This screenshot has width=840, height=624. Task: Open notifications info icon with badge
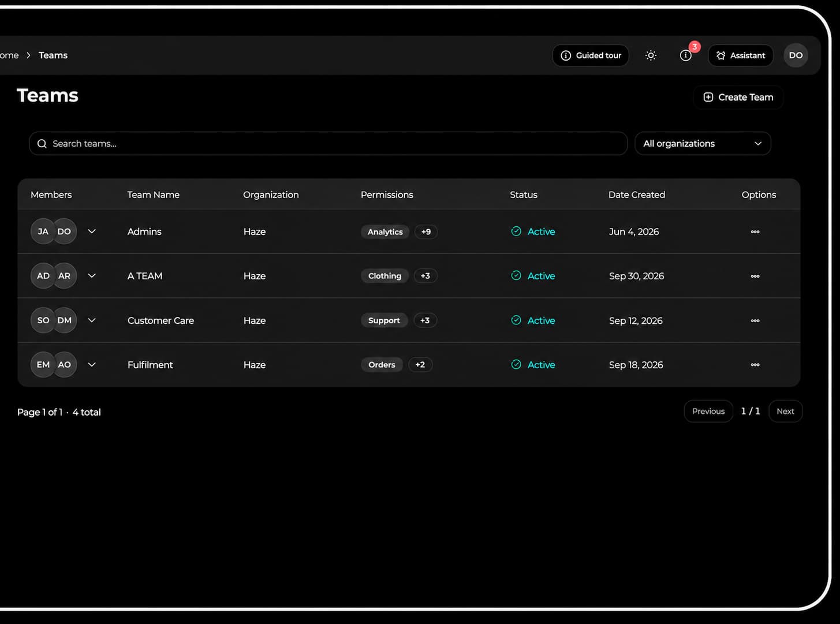pyautogui.click(x=686, y=55)
